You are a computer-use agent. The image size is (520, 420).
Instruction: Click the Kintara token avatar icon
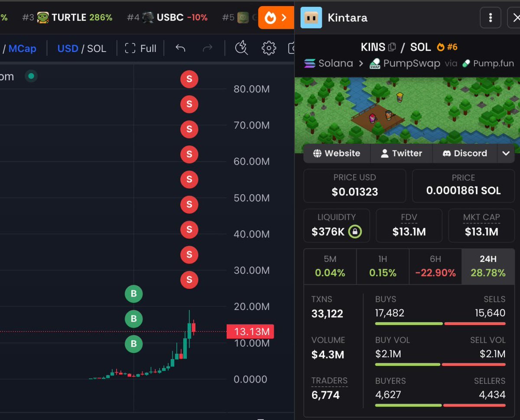311,18
